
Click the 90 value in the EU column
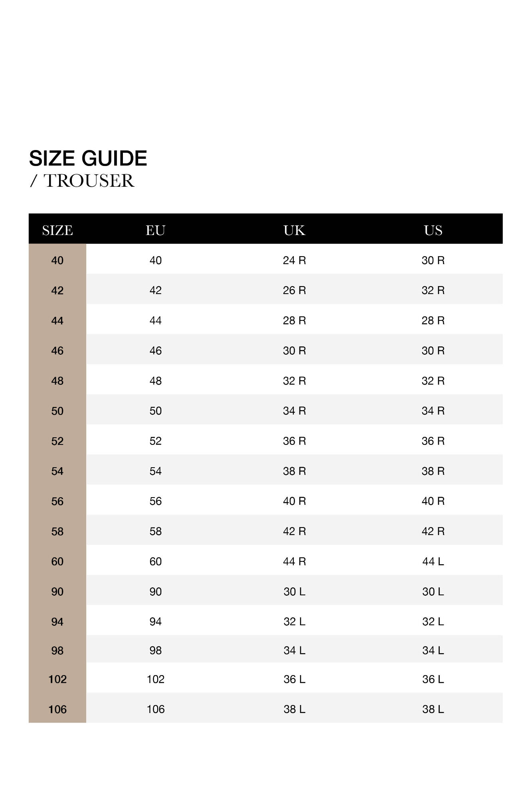155,591
